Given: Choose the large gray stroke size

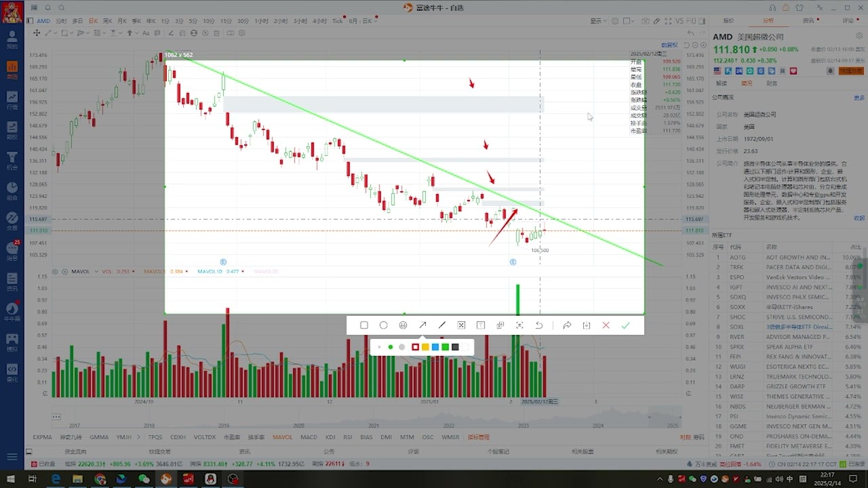Looking at the screenshot, I should (x=402, y=347).
